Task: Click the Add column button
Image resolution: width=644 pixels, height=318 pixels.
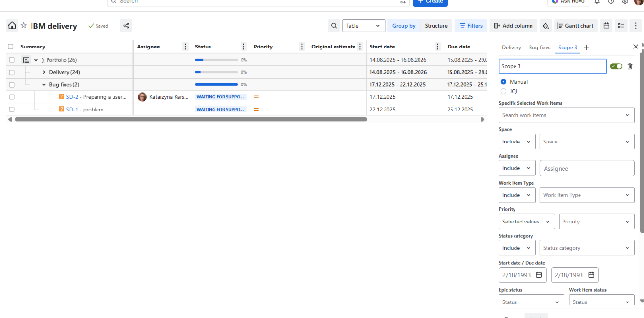Action: point(513,26)
